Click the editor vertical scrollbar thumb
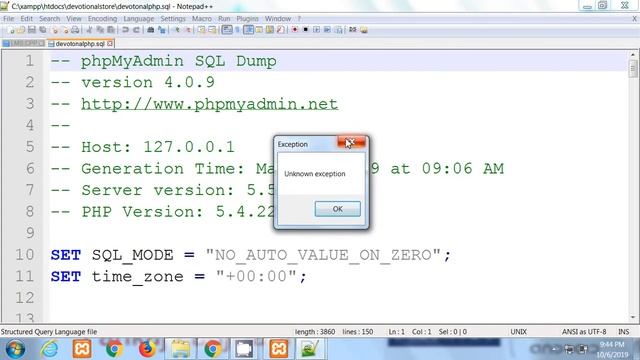This screenshot has width=640, height=360. click(633, 69)
